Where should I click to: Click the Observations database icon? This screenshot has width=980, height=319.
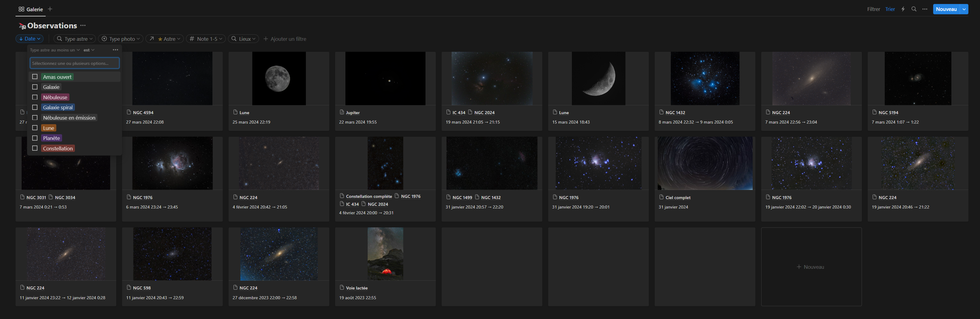(22, 26)
